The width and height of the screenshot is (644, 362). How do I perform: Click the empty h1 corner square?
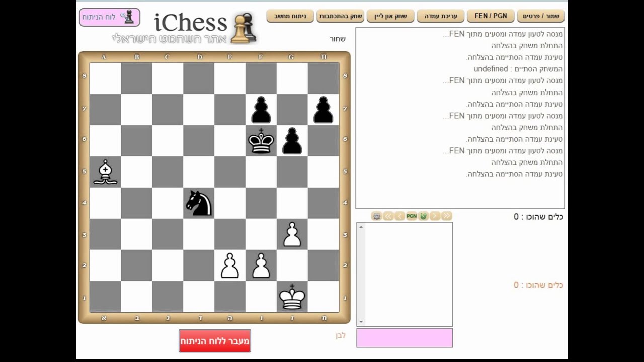(x=324, y=297)
